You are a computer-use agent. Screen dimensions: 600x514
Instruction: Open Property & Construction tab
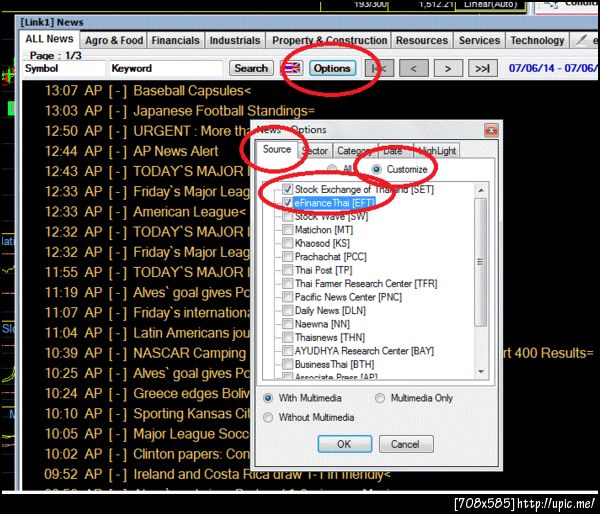[329, 40]
